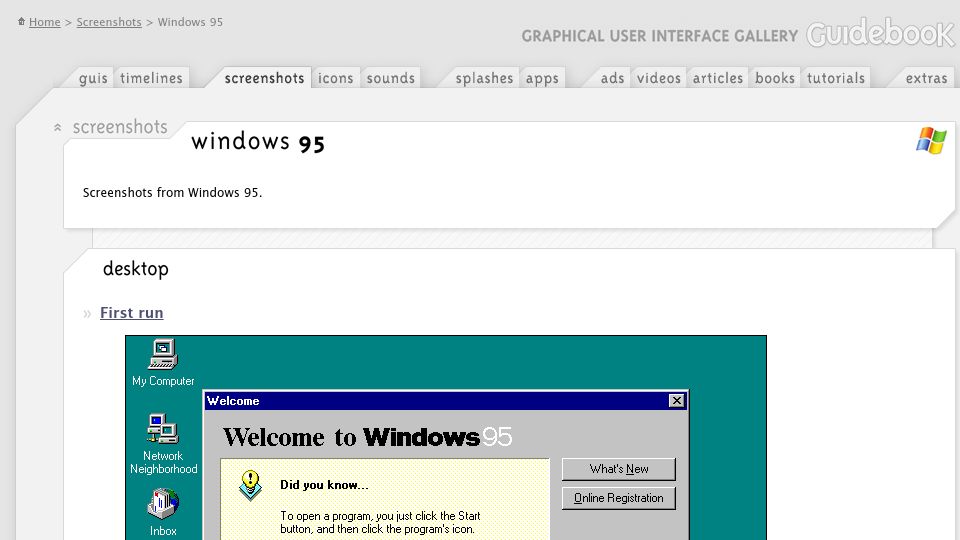
Task: Click 'Screenshots from Windows 95.' text
Action: click(172, 192)
